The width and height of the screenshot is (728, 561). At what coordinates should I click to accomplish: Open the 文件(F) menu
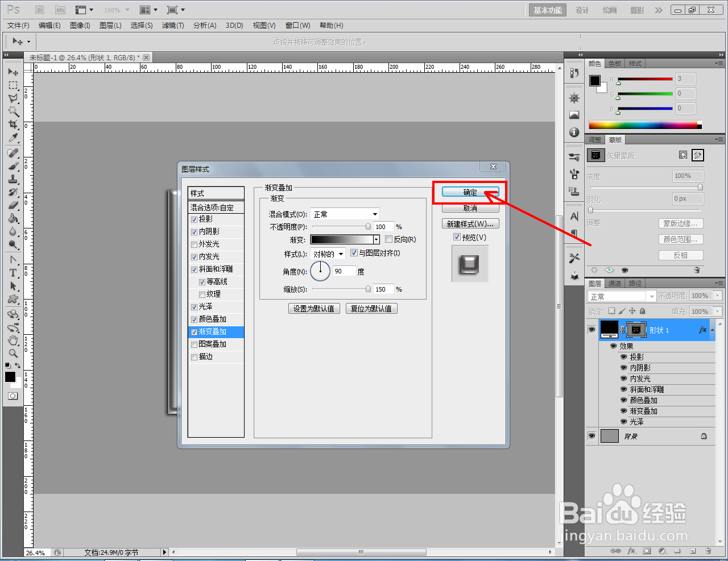coord(18,26)
